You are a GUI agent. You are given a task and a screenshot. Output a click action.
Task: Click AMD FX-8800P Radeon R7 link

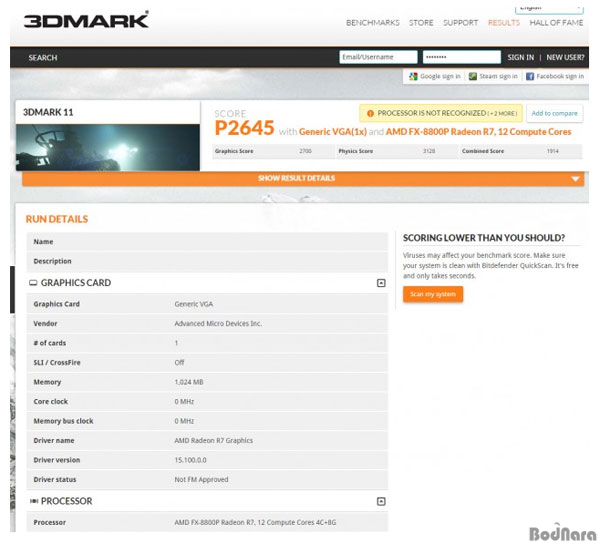[x=478, y=132]
